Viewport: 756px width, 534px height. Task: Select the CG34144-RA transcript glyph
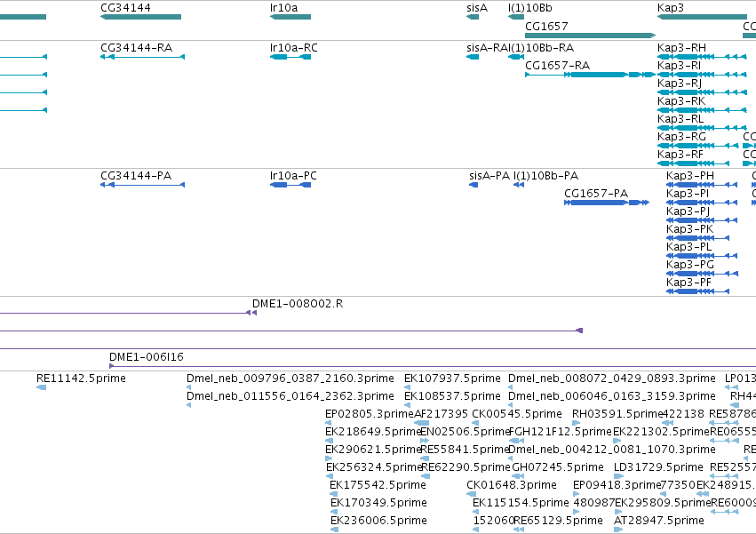(142, 57)
